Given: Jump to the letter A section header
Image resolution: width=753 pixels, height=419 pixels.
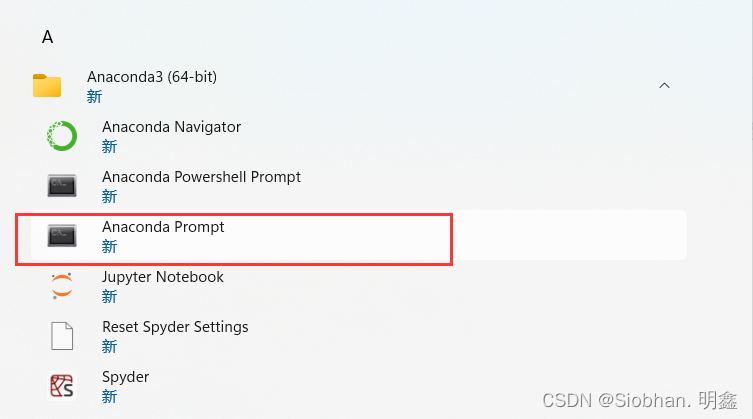Looking at the screenshot, I should [x=47, y=37].
